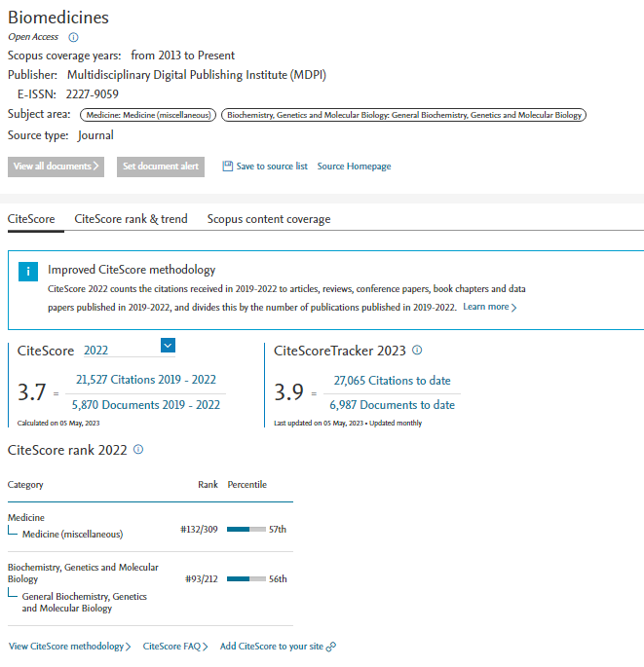Click the Open Access info icon
This screenshot has width=644, height=667.
[x=73, y=37]
